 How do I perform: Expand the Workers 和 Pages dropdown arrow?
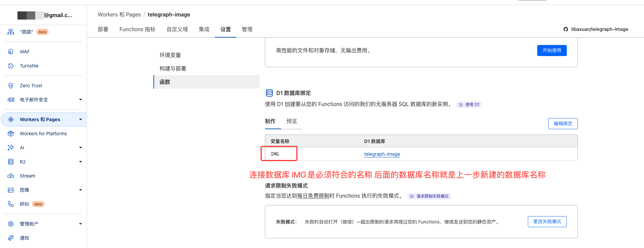[81, 119]
